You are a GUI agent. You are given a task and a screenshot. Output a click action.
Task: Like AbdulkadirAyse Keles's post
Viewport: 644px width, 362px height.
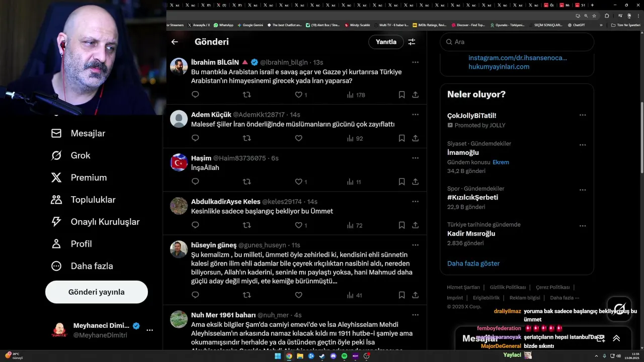[x=298, y=225]
